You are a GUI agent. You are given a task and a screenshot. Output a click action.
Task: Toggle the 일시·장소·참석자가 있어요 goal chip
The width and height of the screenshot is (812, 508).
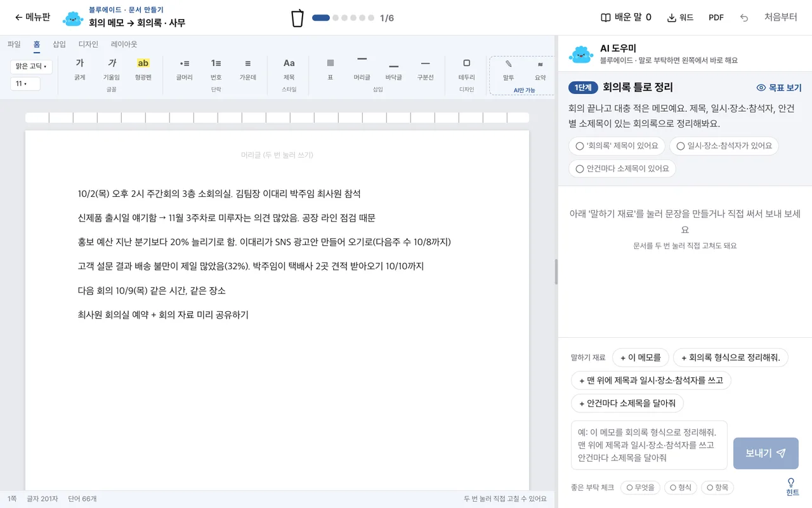(724, 146)
